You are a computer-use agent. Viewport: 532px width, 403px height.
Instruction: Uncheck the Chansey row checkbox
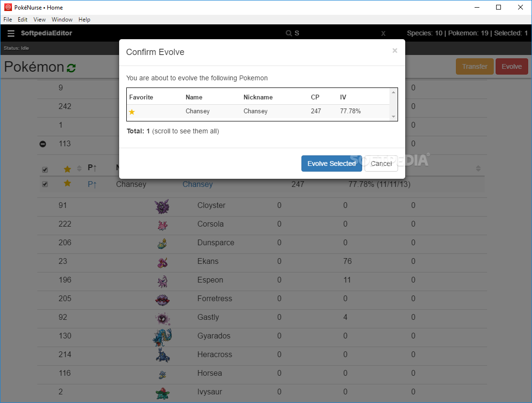[45, 184]
